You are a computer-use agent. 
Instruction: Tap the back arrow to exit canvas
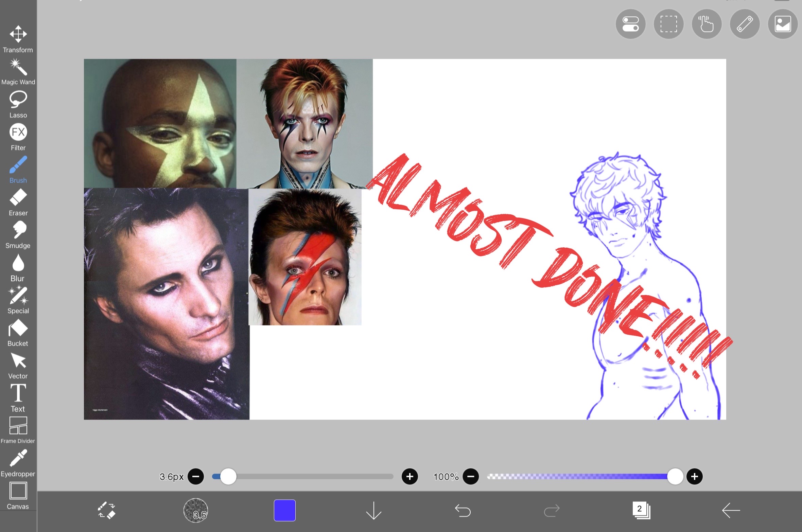point(731,510)
